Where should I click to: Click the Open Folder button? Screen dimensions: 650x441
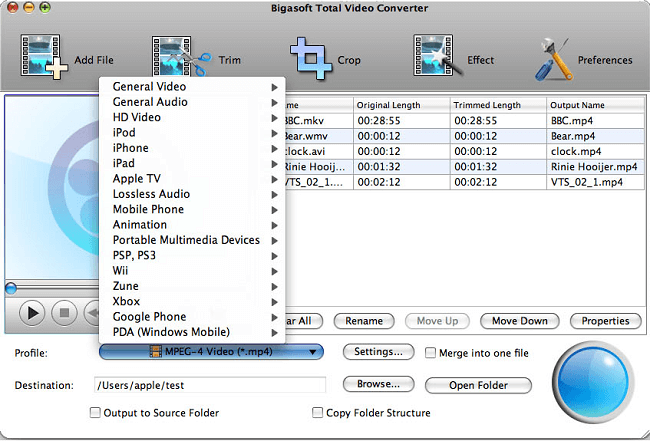pos(478,385)
